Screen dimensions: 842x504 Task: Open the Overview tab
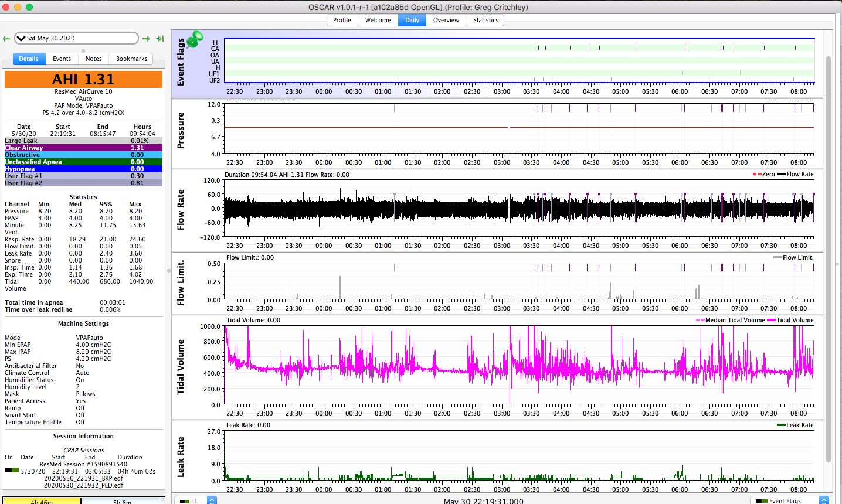[446, 20]
